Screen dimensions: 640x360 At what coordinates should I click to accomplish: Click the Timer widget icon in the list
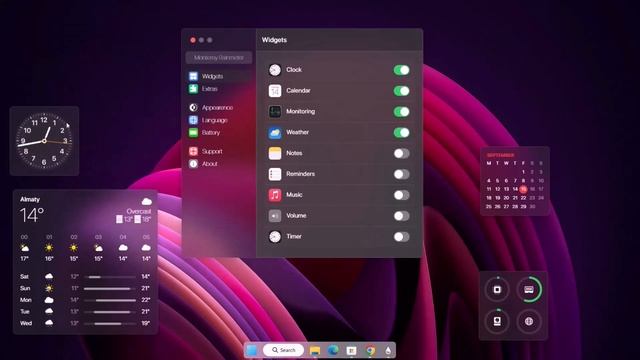pyautogui.click(x=275, y=236)
